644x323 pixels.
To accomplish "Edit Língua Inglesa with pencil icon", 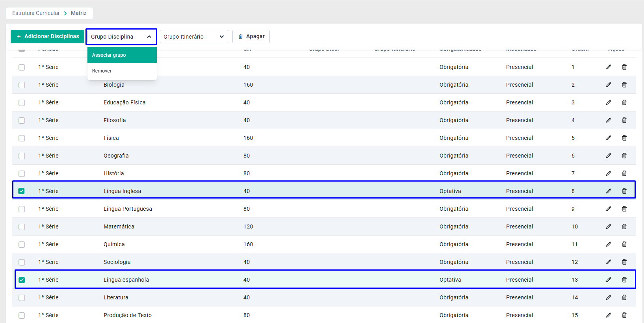I will [609, 191].
